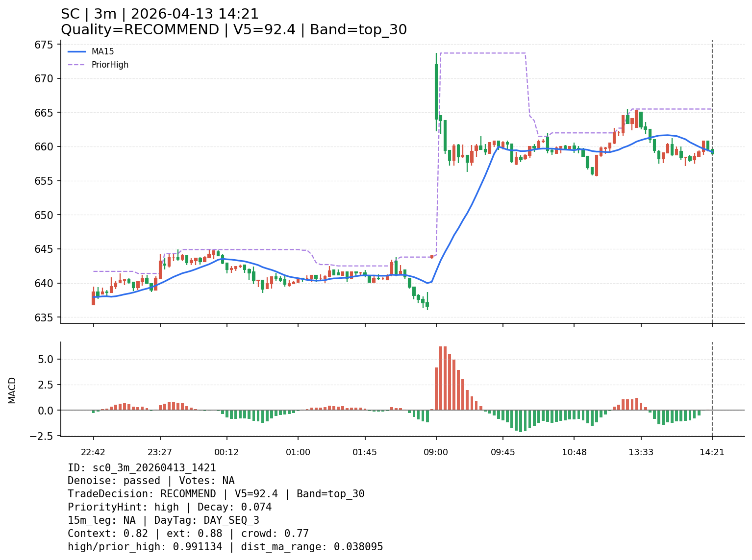
Task: Select the Quality=RECOMMEND subtitle line
Action: coord(233,30)
